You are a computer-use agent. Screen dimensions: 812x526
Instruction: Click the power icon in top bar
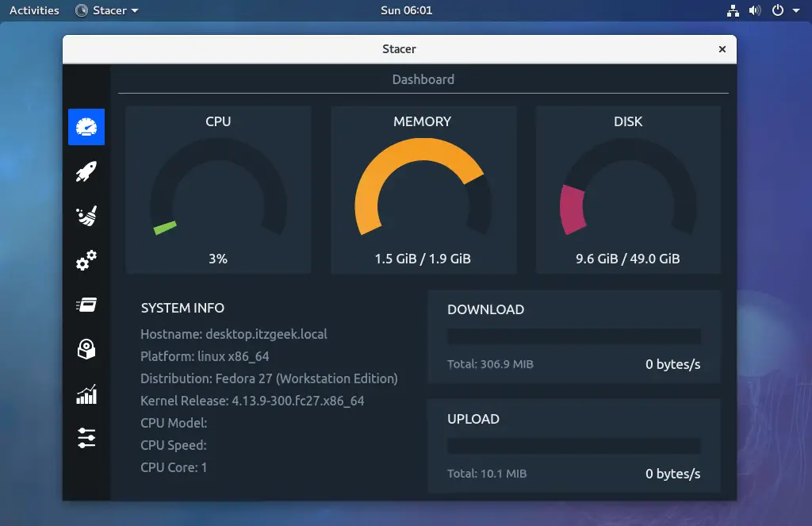778,10
